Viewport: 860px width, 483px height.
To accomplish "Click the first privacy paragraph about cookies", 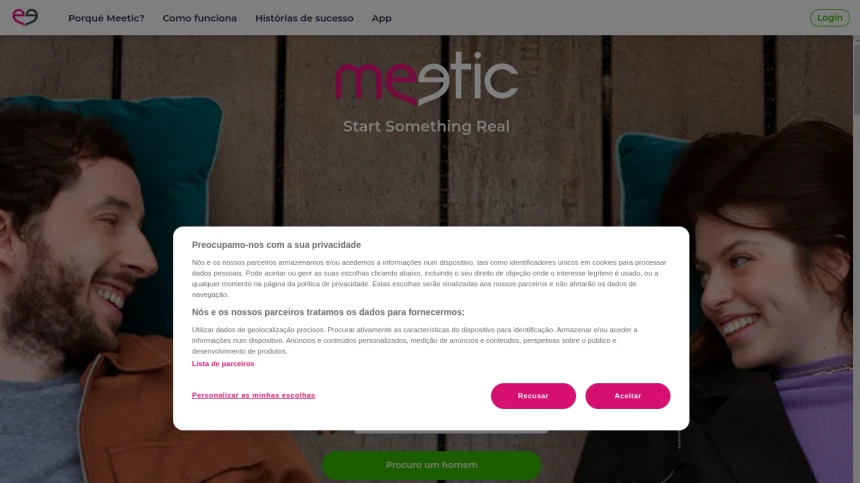I will [x=429, y=279].
